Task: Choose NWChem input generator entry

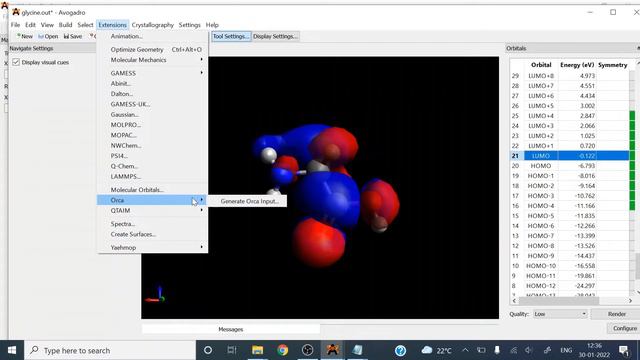Action: [152, 146]
